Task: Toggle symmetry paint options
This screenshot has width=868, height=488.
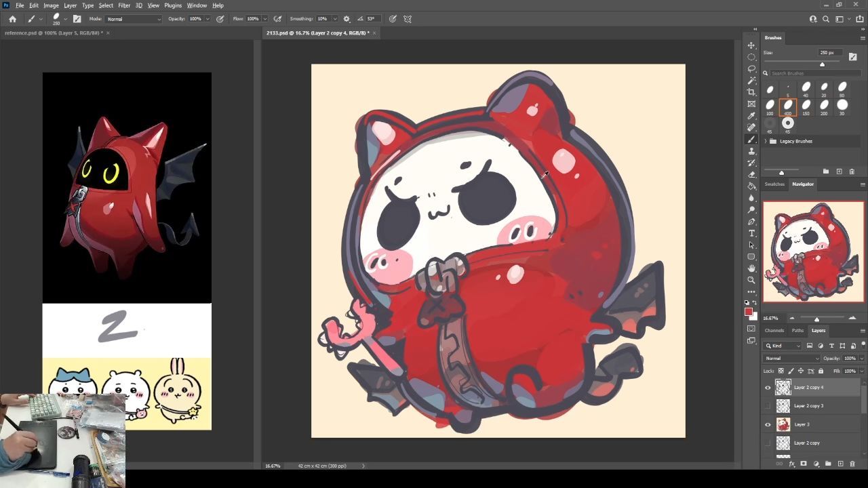Action: coord(408,19)
